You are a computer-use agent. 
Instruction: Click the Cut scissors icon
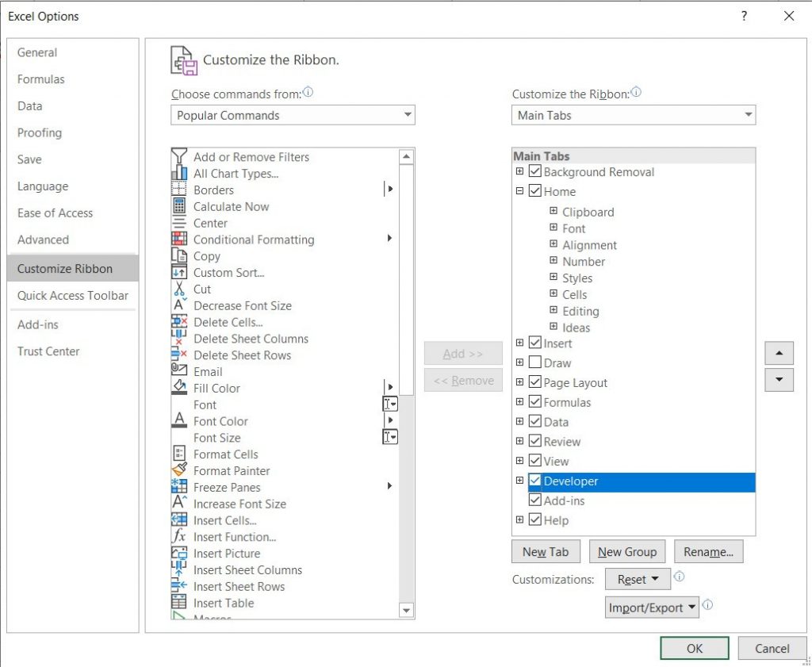[178, 289]
